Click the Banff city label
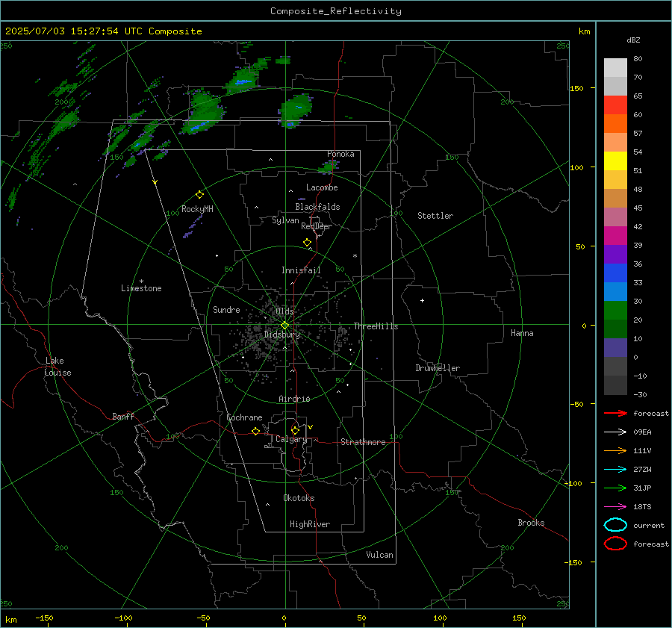 tap(123, 416)
